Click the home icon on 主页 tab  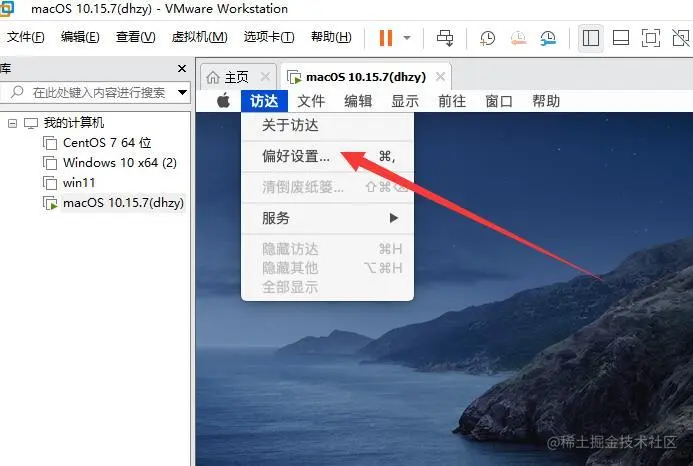213,77
